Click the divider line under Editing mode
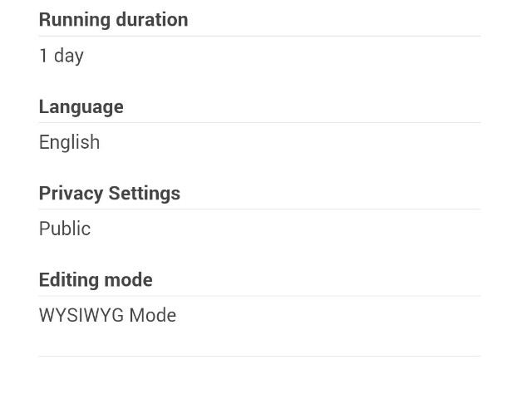 point(259,295)
